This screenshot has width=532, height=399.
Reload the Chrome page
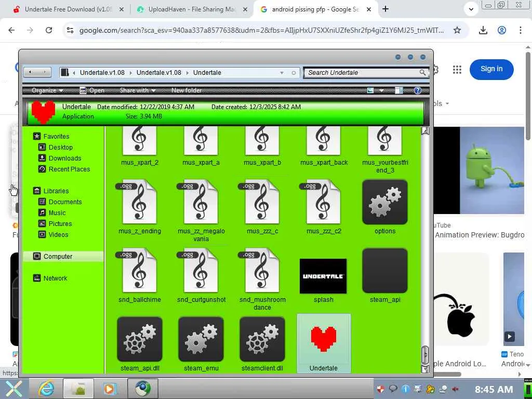[49, 30]
